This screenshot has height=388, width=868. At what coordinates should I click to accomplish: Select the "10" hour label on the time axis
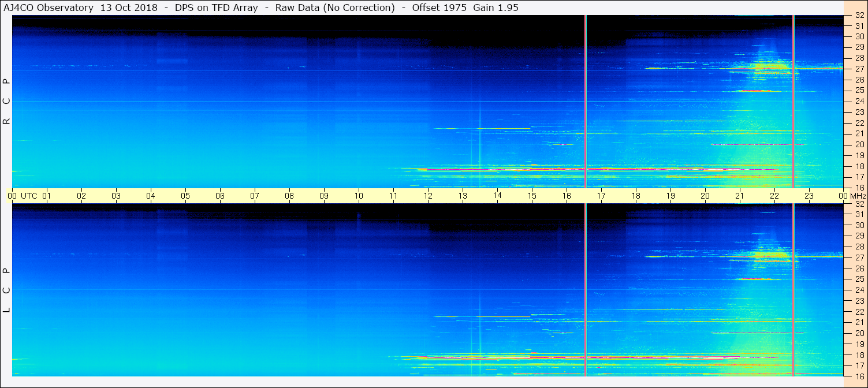click(x=359, y=196)
